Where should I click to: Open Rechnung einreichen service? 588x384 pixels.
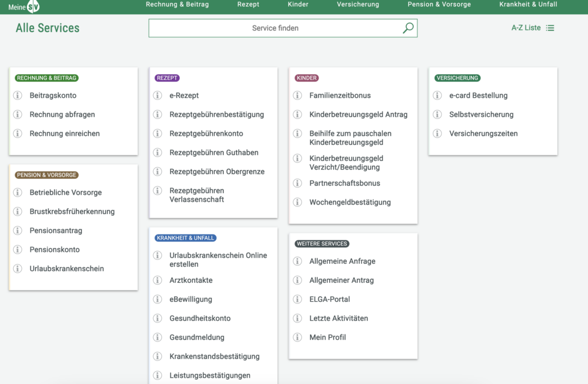click(64, 133)
